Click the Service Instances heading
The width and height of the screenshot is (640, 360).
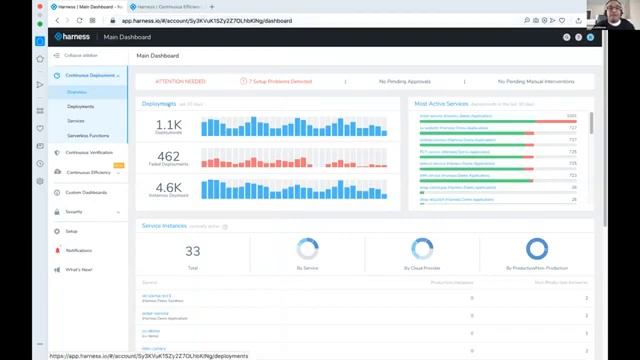pyautogui.click(x=164, y=226)
